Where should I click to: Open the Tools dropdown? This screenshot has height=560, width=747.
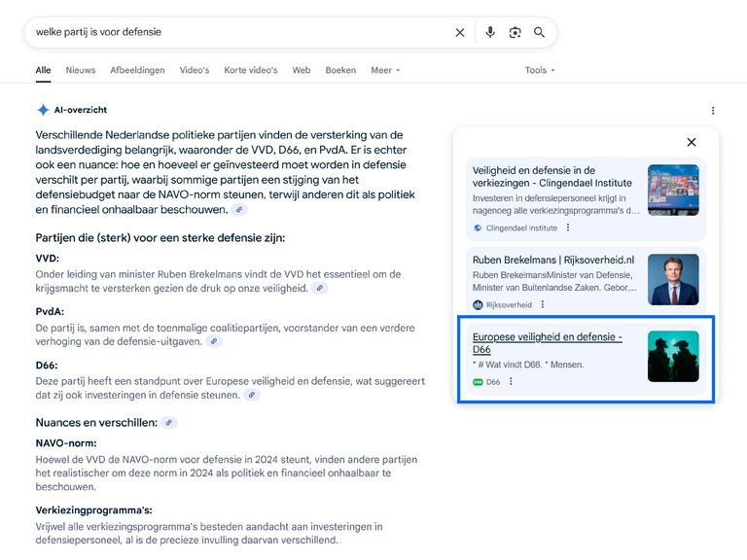(540, 70)
